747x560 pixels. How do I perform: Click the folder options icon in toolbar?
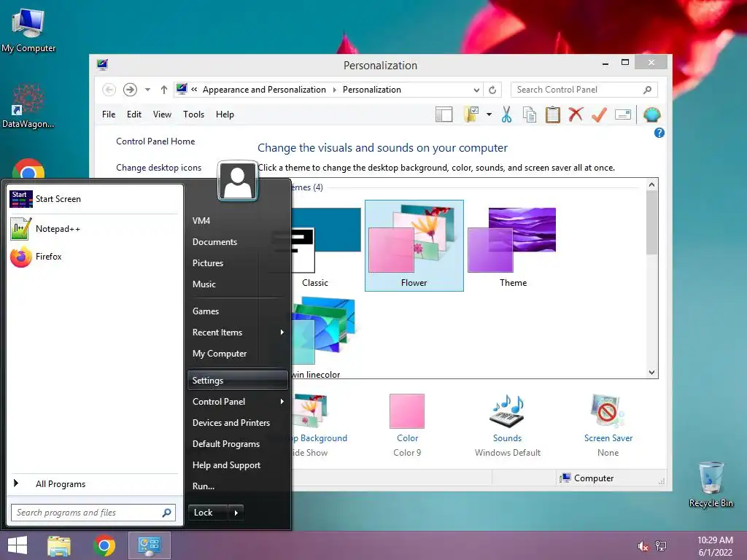click(x=471, y=114)
